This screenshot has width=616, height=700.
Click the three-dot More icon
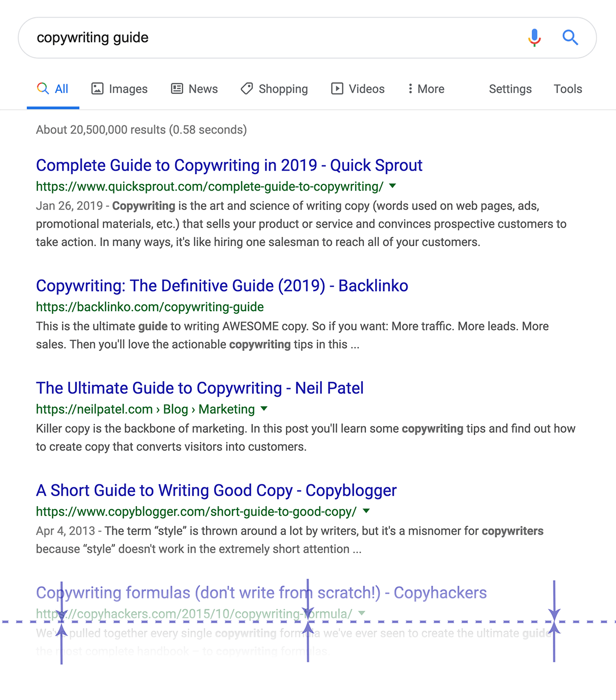pyautogui.click(x=410, y=89)
